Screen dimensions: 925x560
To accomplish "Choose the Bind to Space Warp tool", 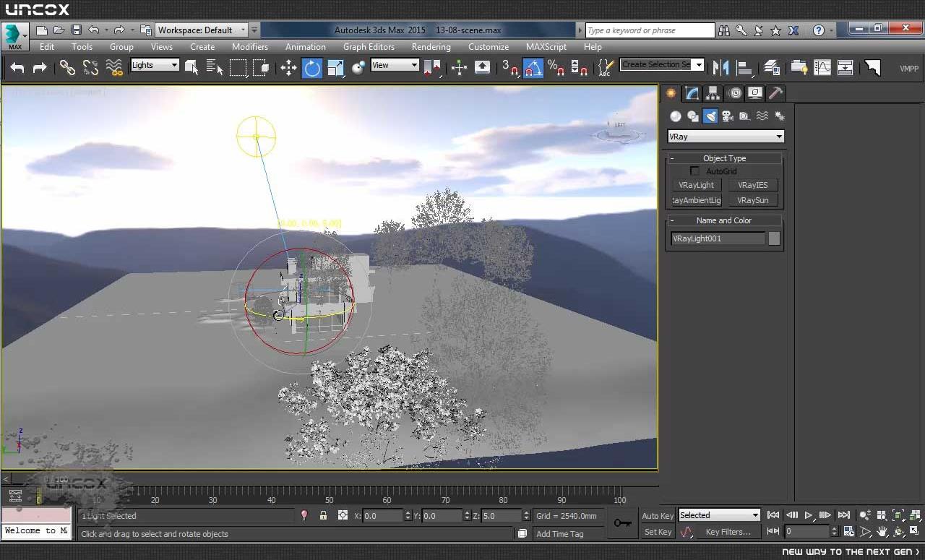I will click(x=113, y=68).
